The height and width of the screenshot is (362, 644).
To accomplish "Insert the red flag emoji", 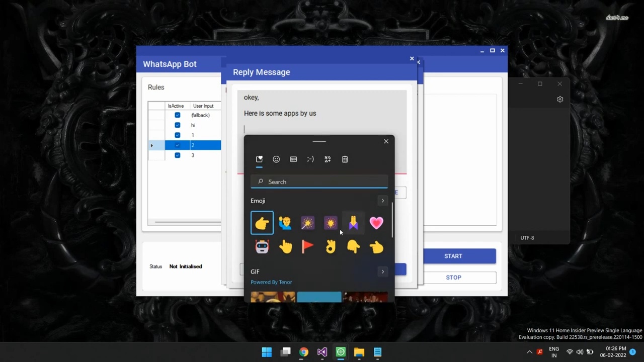I will click(x=307, y=246).
